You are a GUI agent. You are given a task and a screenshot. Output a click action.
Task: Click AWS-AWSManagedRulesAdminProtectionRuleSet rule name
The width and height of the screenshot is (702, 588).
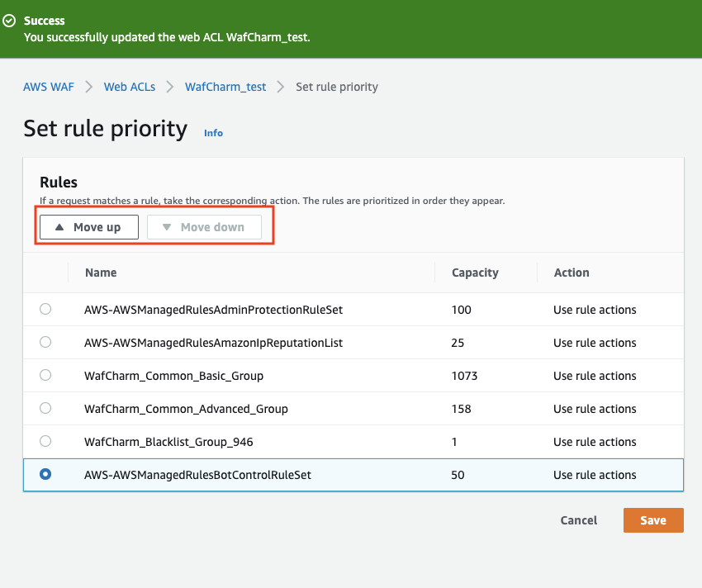tap(214, 310)
